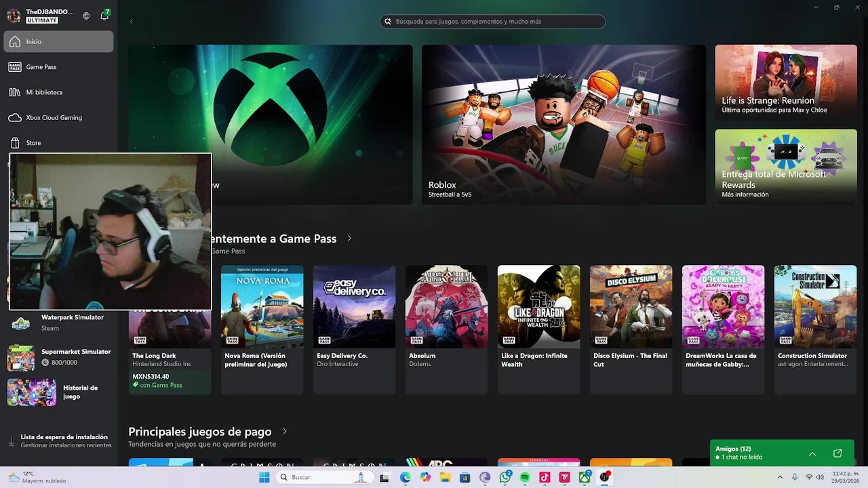
Task: Open the Inicio home page in sidebar
Action: coord(58,41)
